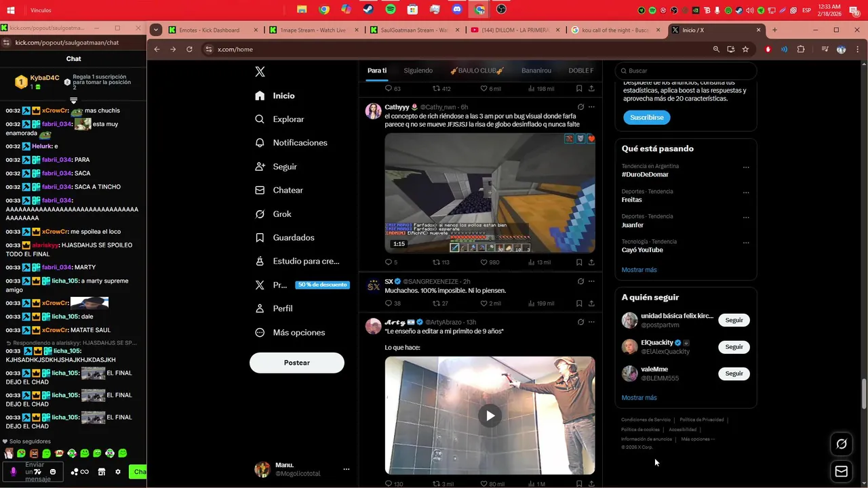The image size is (868, 488).
Task: Switch to BAULO CLUB tab
Action: coord(477,70)
